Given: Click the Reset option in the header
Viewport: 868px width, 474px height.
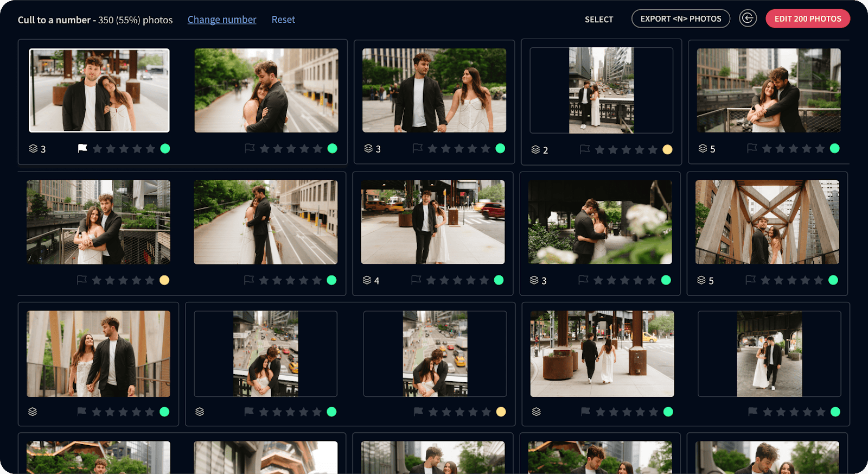Looking at the screenshot, I should [283, 20].
